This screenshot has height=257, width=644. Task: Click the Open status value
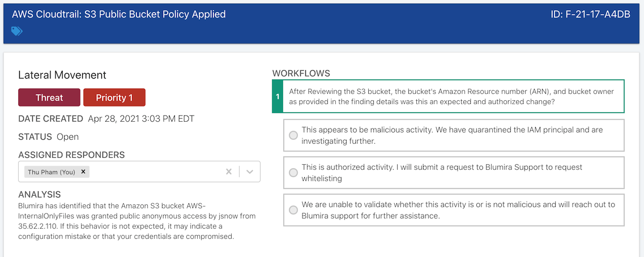click(68, 137)
